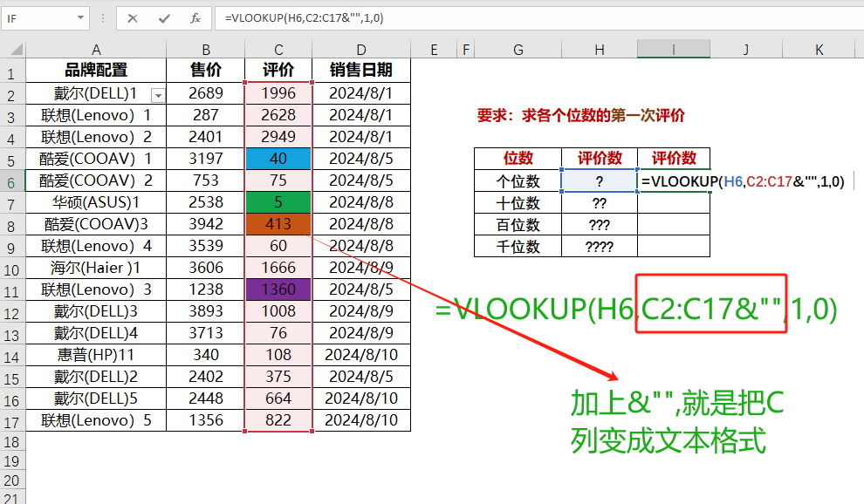
Task: Select row 1 header
Action: [x=12, y=72]
